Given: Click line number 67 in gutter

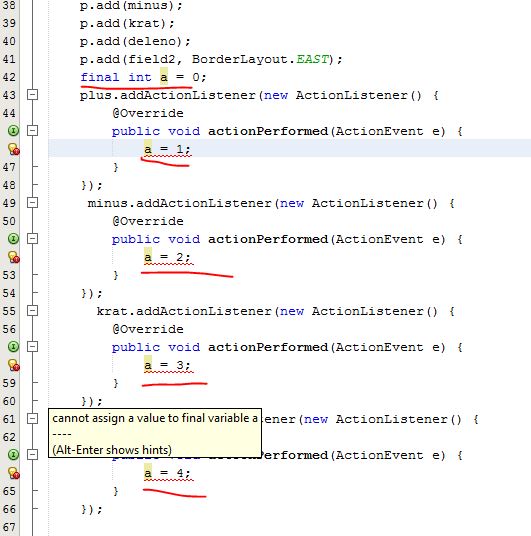Looking at the screenshot, I should point(9,527).
